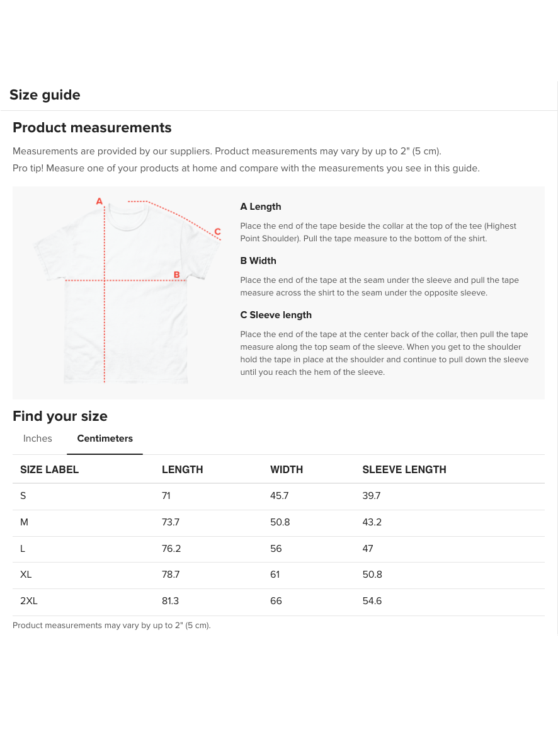Image resolution: width=558 pixels, height=756 pixels.
Task: Click the LENGTH column header
Action: pos(183,469)
